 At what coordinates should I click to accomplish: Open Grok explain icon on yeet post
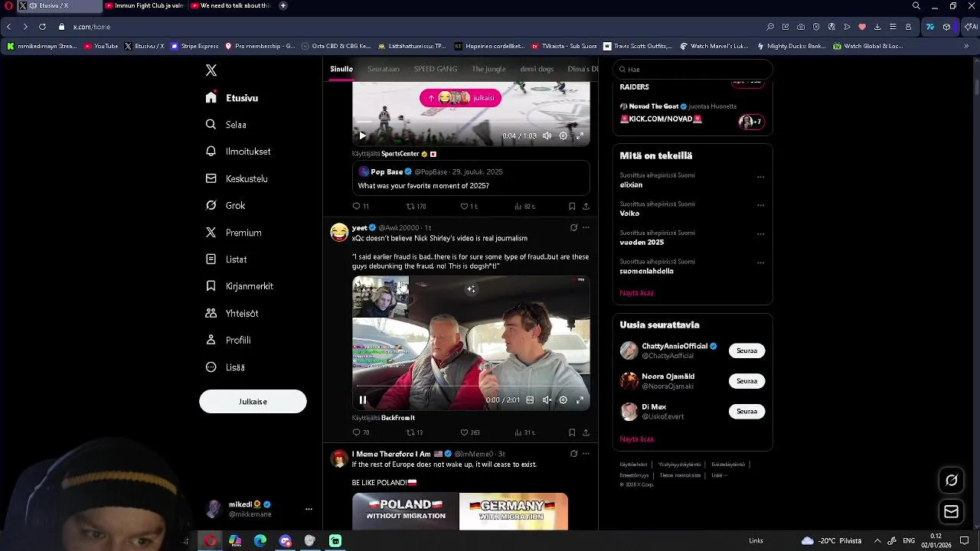[573, 227]
